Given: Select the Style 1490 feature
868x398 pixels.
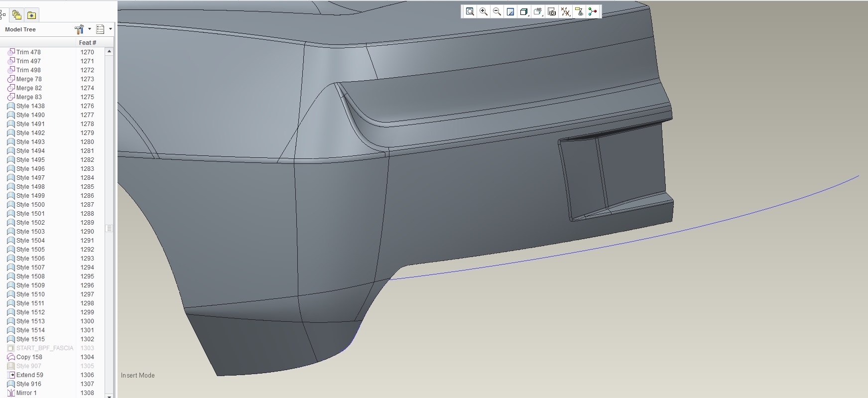Looking at the screenshot, I should point(30,115).
